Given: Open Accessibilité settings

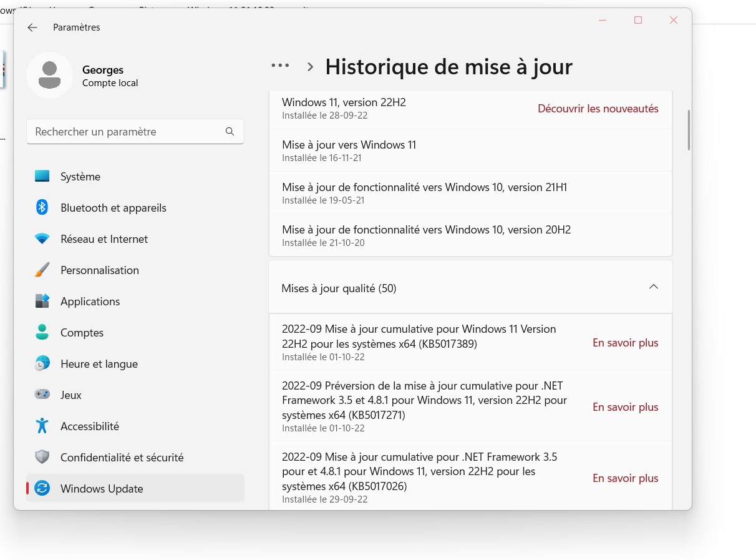Looking at the screenshot, I should tap(135, 426).
